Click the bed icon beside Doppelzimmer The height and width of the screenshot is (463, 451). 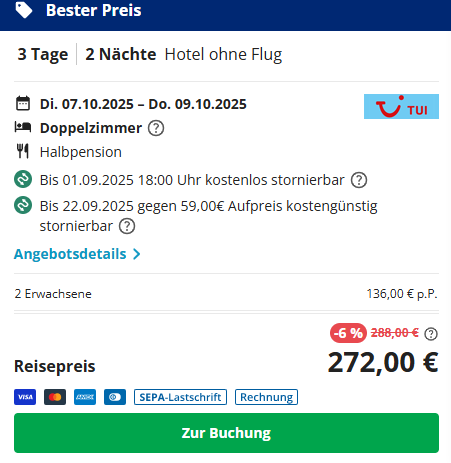pos(23,127)
